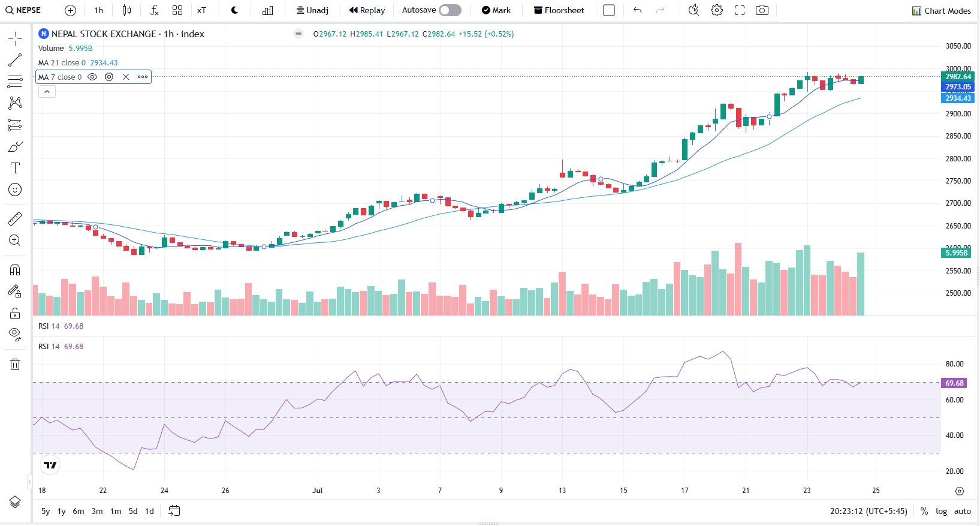Add a symbol to compare
This screenshot has width=980, height=526.
(x=70, y=10)
